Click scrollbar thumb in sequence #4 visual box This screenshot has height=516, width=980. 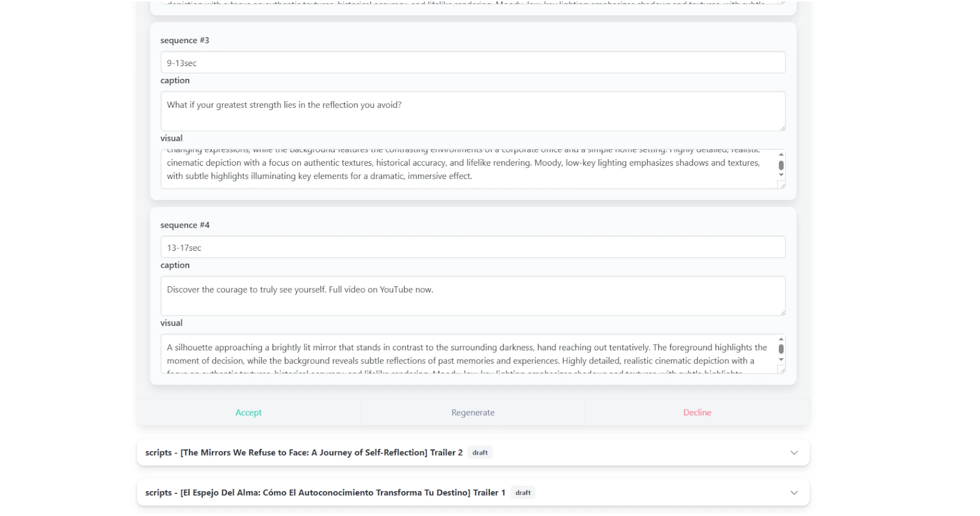pos(781,349)
